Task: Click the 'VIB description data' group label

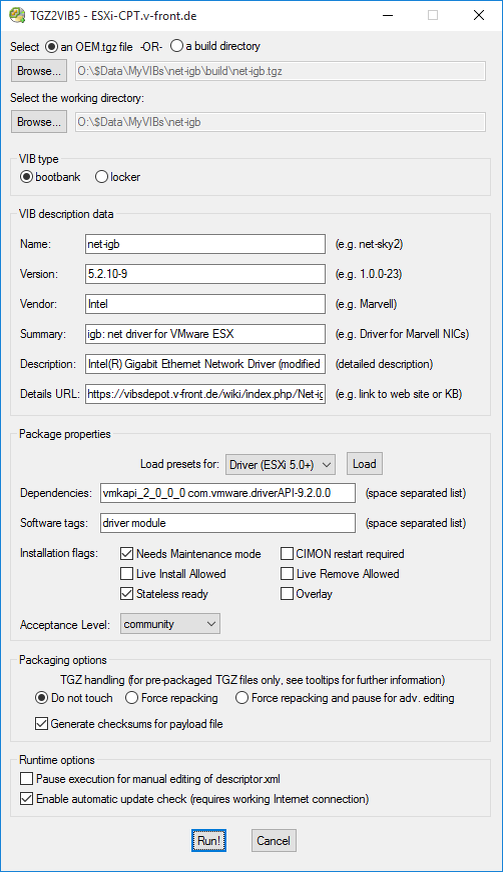Action: point(66,214)
